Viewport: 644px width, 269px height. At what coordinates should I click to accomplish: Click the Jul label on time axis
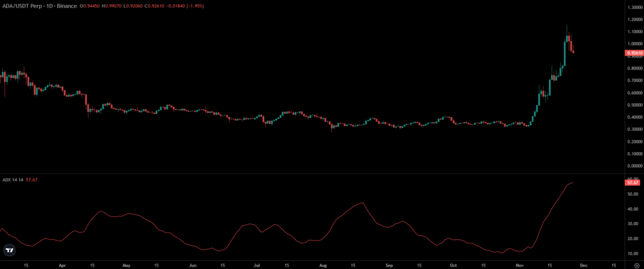click(x=257, y=266)
